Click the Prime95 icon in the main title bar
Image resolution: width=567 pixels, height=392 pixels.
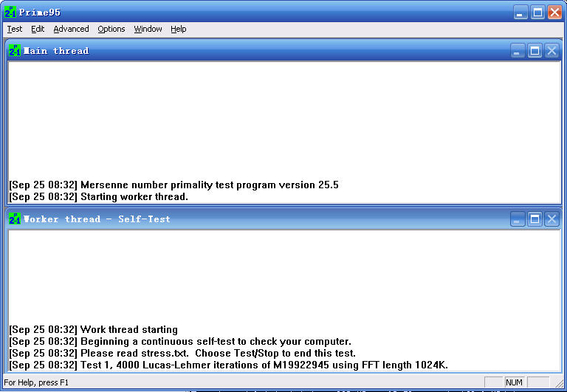pyautogui.click(x=10, y=12)
